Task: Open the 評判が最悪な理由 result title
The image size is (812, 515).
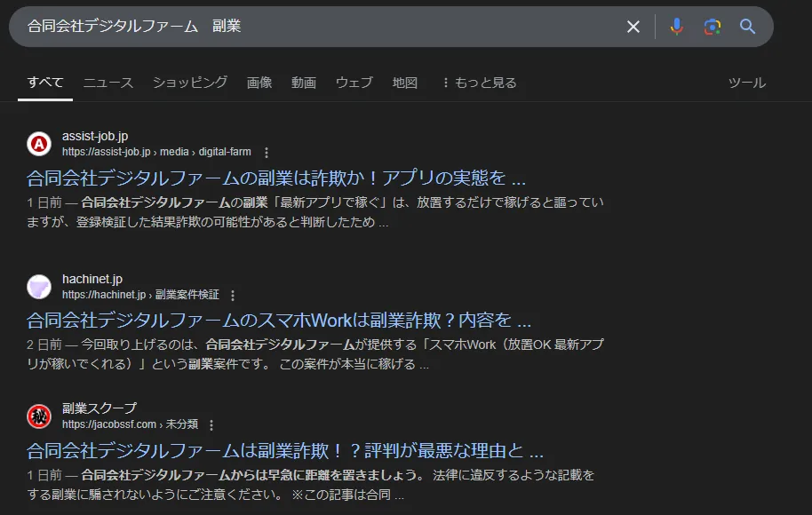Action: click(285, 451)
